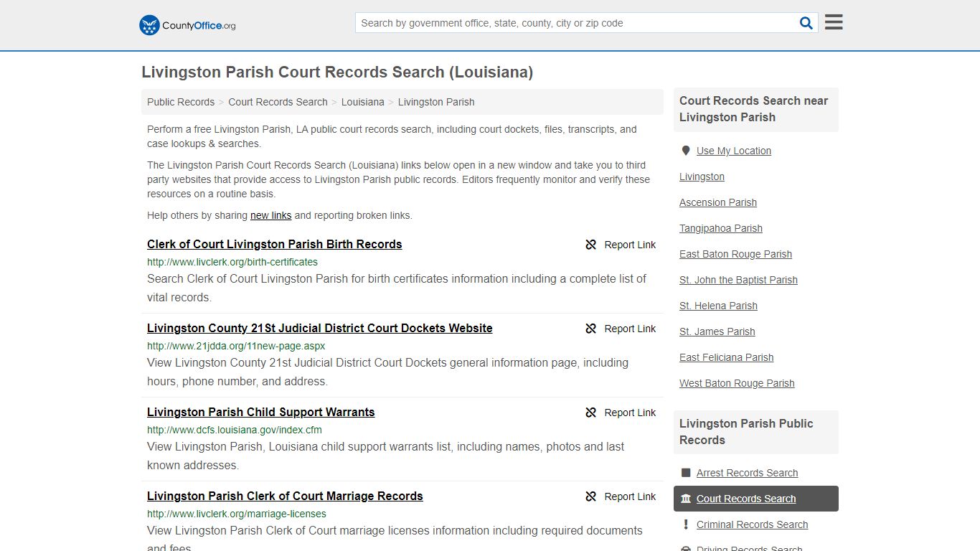Visit livclerk.org marriage-licenses URL
The image size is (980, 551).
point(237,514)
